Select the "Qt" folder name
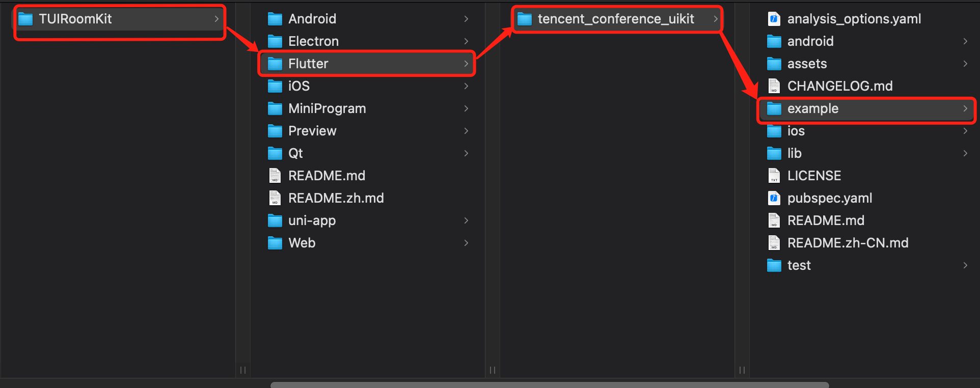 tap(295, 153)
